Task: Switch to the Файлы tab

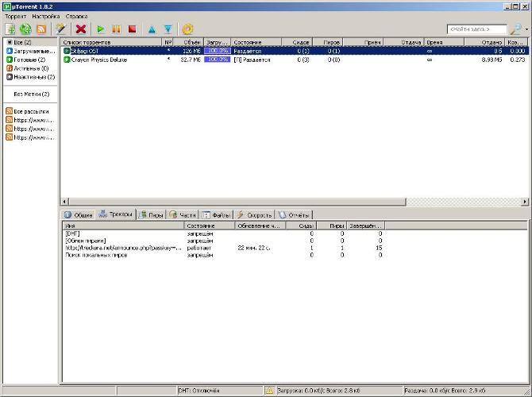Action: (x=216, y=215)
